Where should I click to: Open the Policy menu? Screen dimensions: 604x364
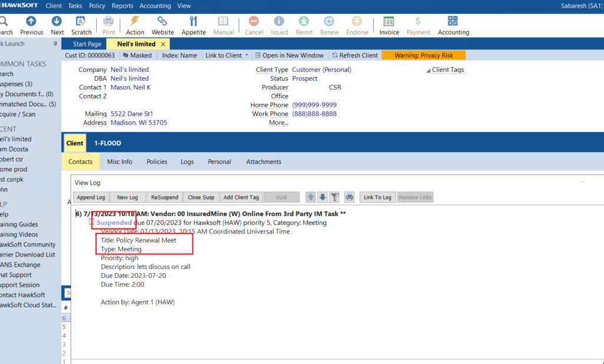[97, 6]
